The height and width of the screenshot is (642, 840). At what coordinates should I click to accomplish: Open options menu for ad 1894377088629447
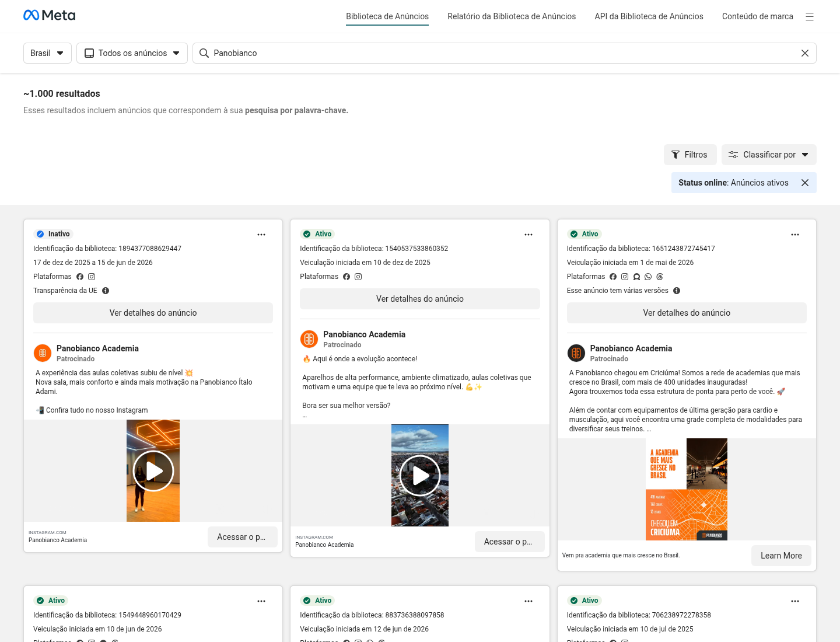coord(261,235)
